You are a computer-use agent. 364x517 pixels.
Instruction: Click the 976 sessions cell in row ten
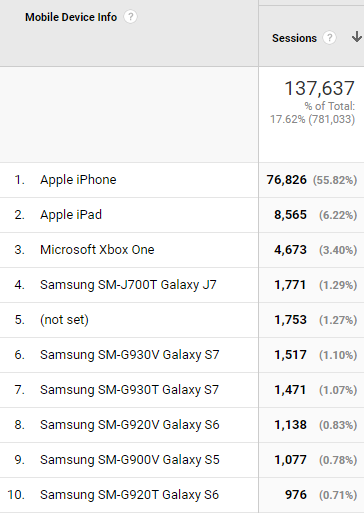[x=296, y=495]
